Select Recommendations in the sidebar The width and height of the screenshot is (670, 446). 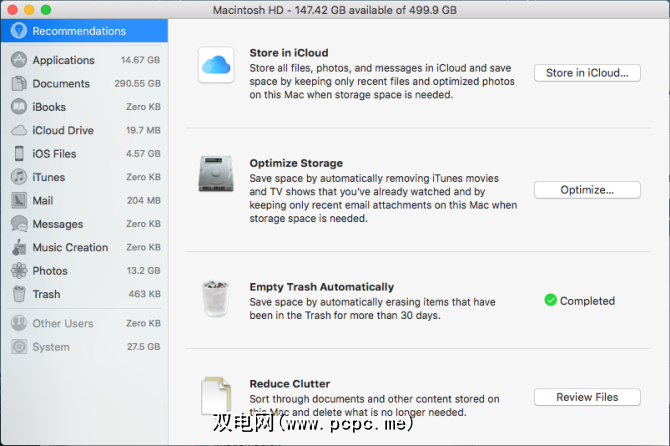(x=84, y=31)
